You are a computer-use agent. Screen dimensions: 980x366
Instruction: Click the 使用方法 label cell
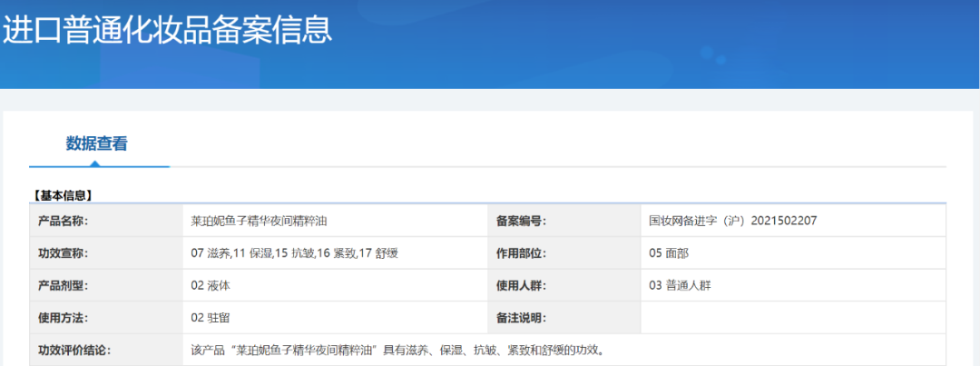(x=105, y=318)
